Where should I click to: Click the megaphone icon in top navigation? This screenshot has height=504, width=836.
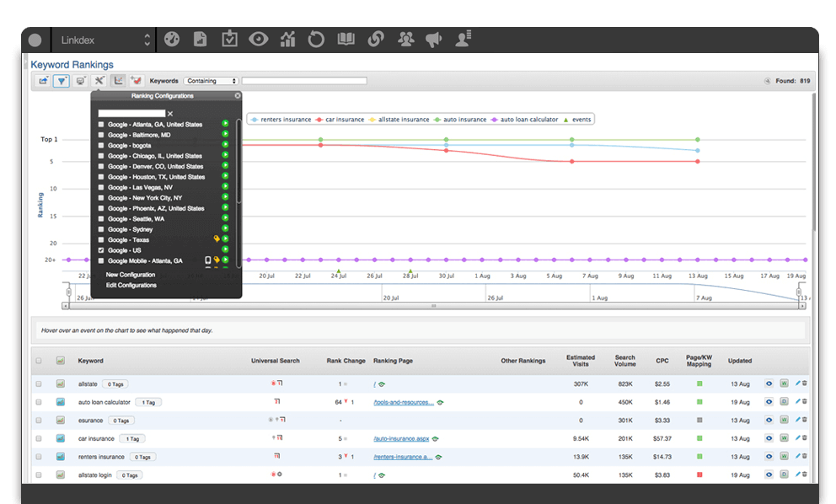coord(433,39)
